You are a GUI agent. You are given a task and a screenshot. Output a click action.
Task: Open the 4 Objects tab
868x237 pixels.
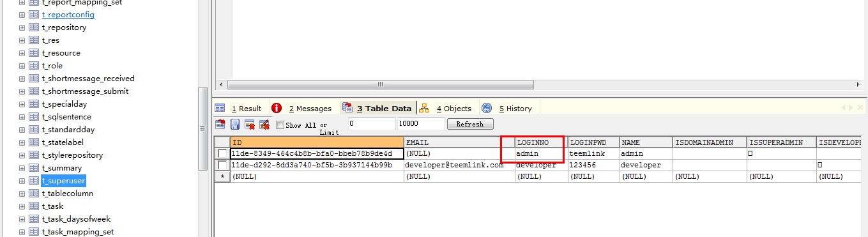click(446, 109)
